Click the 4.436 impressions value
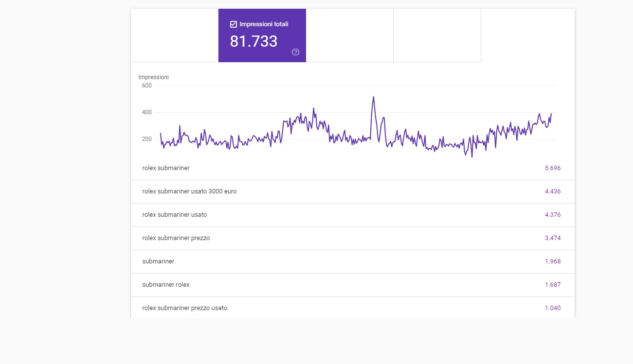The width and height of the screenshot is (633, 364). point(553,191)
